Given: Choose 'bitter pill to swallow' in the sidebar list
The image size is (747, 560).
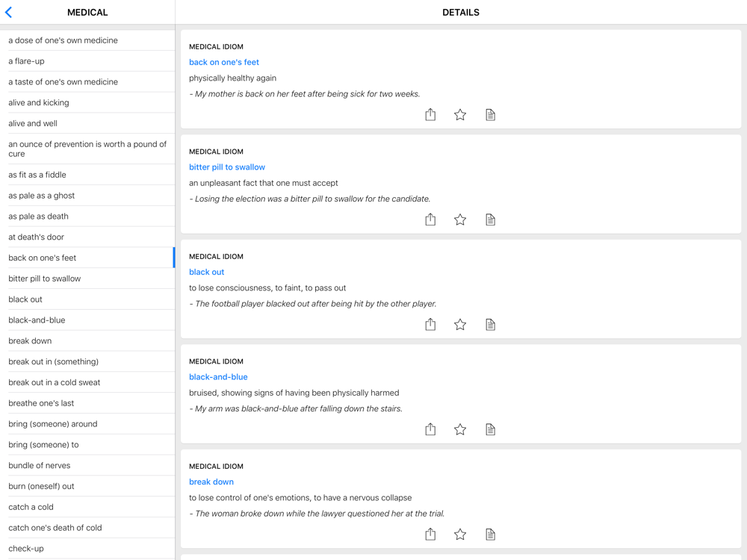Looking at the screenshot, I should 87,279.
